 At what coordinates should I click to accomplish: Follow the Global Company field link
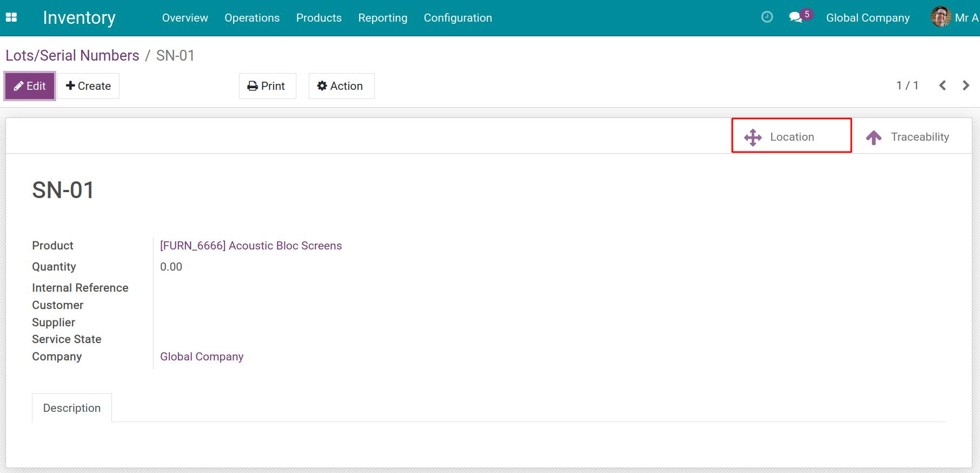point(202,357)
